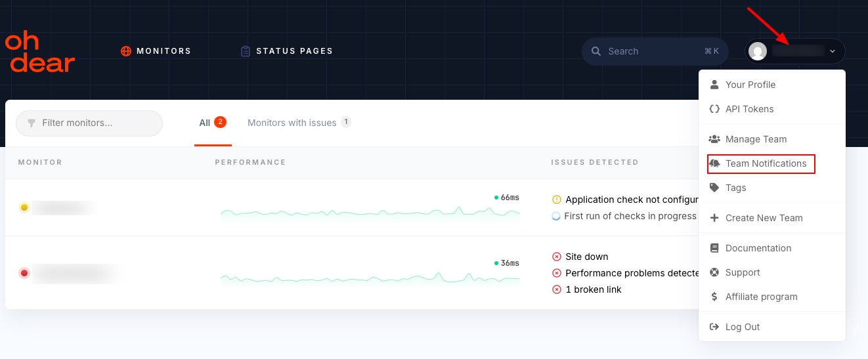Viewport: 868px width, 359px height.
Task: Select Create New Team option
Action: (x=764, y=218)
